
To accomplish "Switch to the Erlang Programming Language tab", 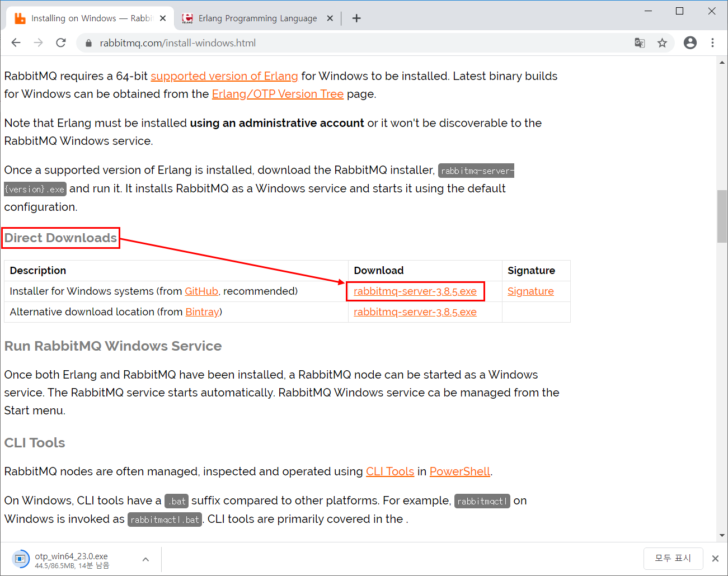I will 257,18.
